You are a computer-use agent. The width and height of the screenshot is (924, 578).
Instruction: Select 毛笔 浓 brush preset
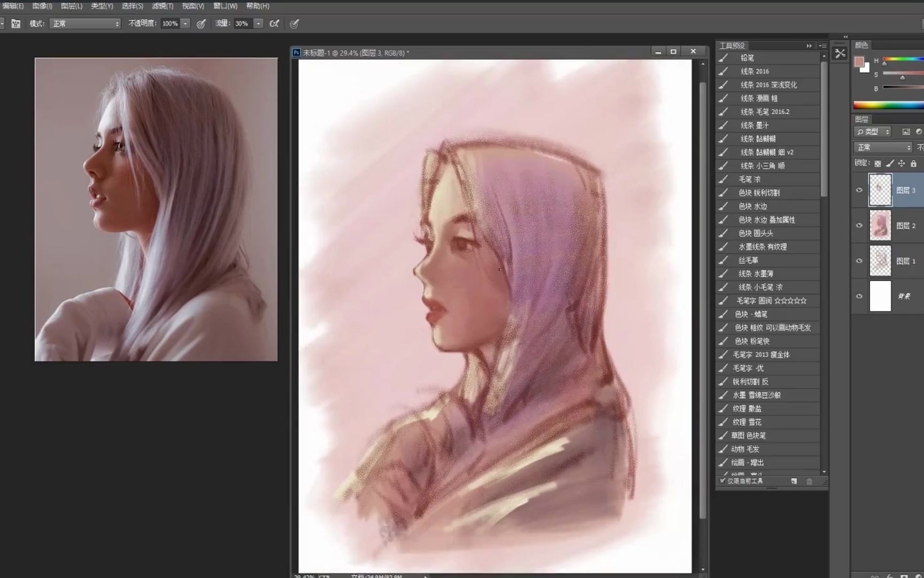(768, 179)
